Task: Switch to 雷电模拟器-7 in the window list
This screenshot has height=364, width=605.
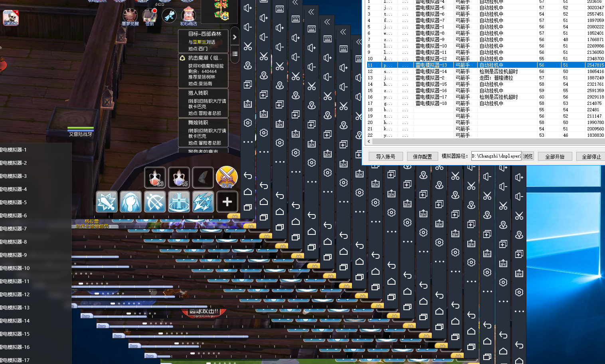Action: coord(14,229)
